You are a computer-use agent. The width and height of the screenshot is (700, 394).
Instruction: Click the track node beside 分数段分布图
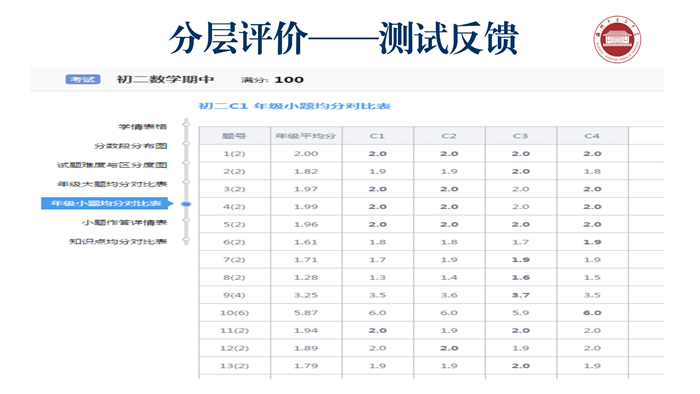tap(186, 144)
